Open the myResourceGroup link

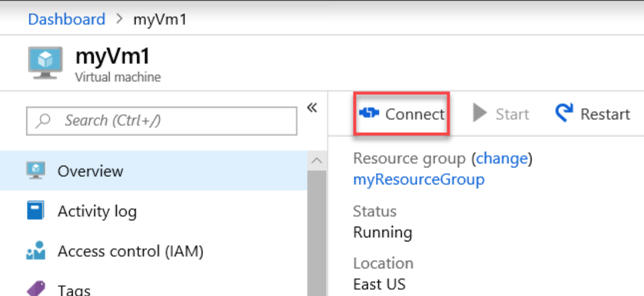click(419, 179)
